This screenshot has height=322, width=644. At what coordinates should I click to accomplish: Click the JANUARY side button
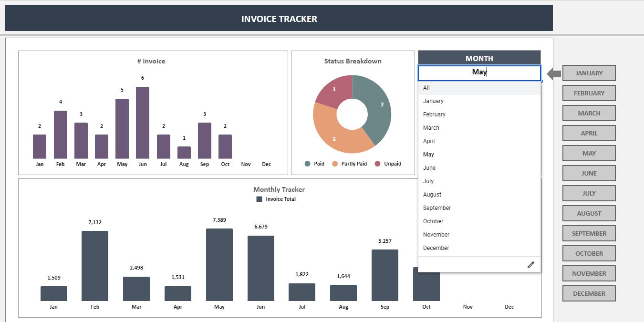click(589, 73)
